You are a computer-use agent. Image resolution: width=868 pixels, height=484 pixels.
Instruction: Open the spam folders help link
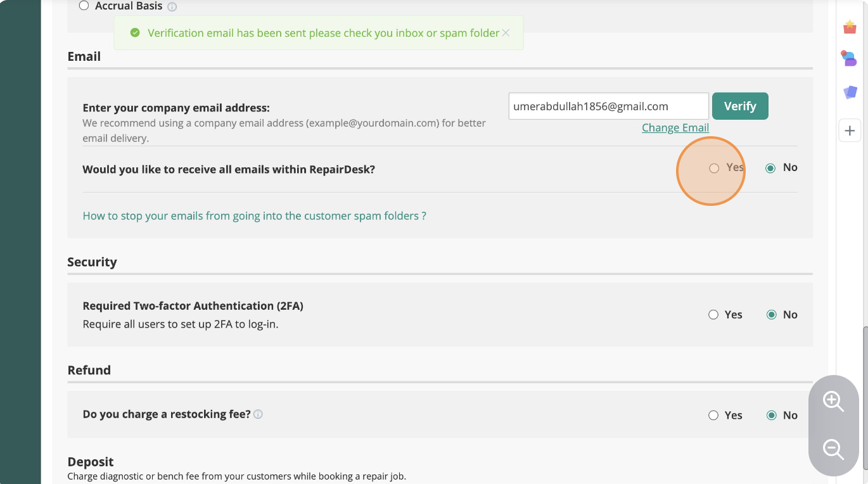point(254,216)
